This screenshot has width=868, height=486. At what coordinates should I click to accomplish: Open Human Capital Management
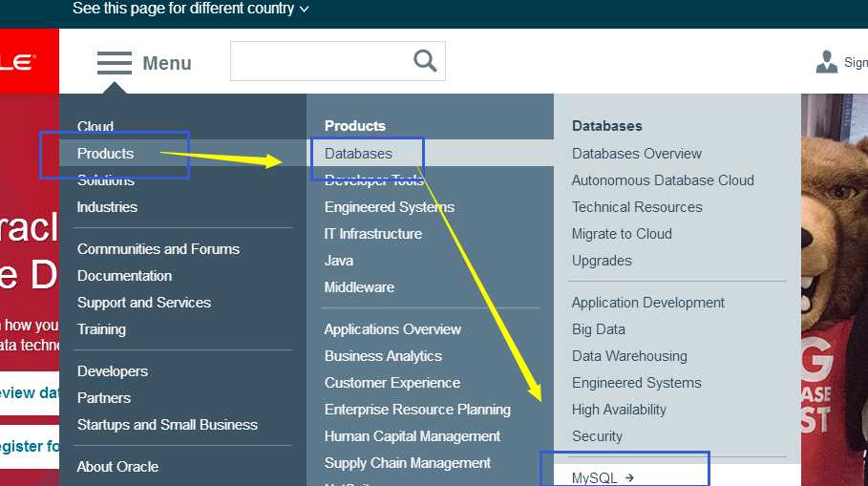(x=413, y=436)
